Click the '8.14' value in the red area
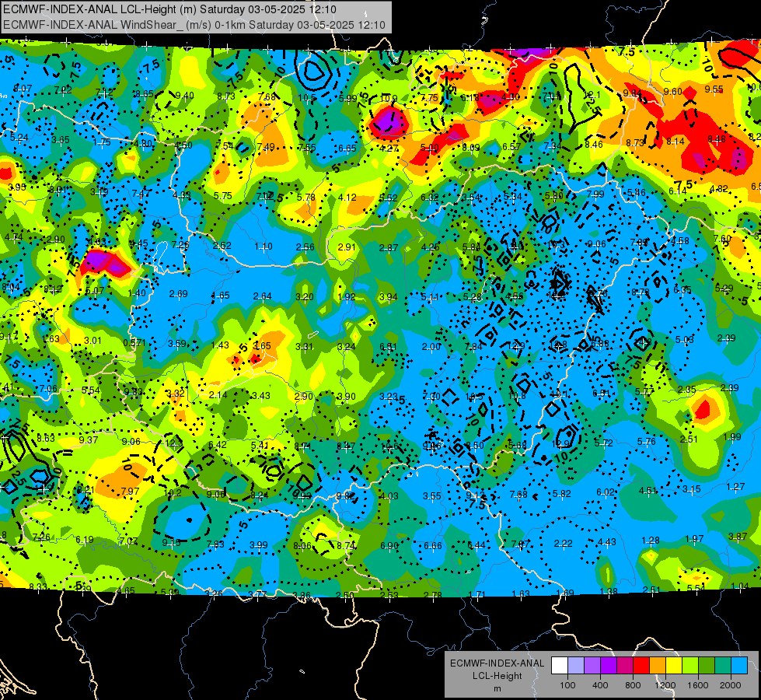The image size is (761, 700). click(x=675, y=142)
